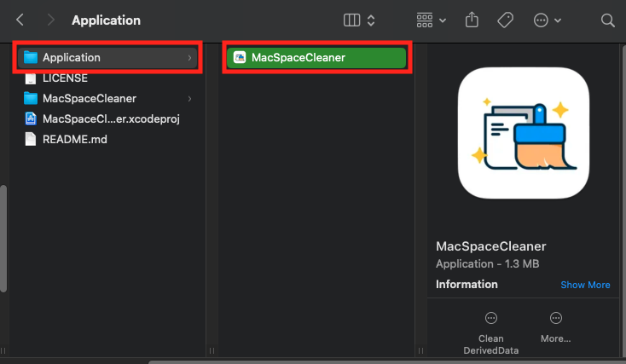
Task: Click the Clean DerivedData quick action
Action: click(x=491, y=333)
